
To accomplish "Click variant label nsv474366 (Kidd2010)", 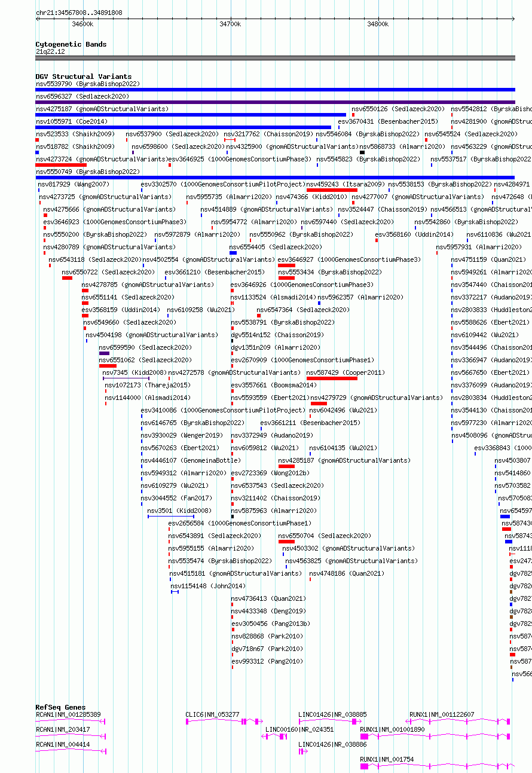I will click(313, 197).
